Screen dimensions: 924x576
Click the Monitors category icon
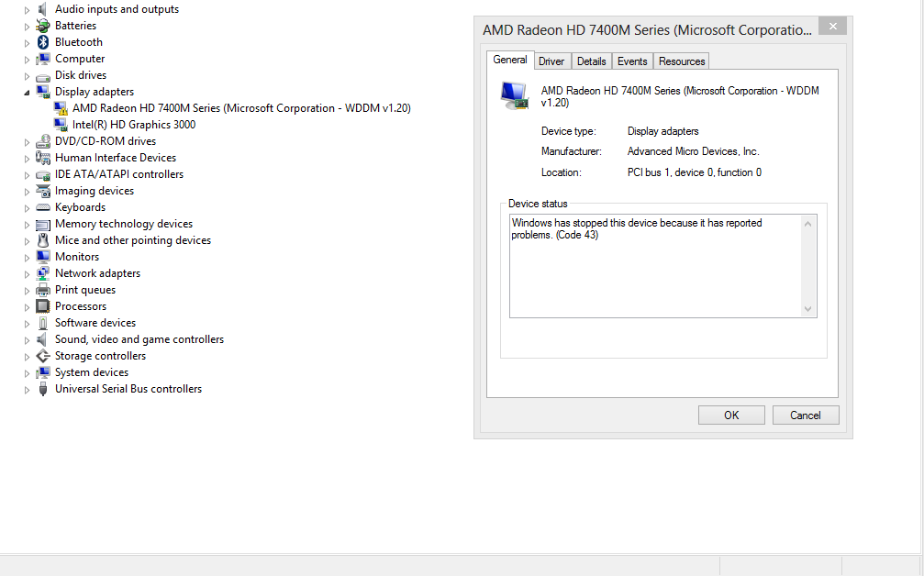click(42, 257)
